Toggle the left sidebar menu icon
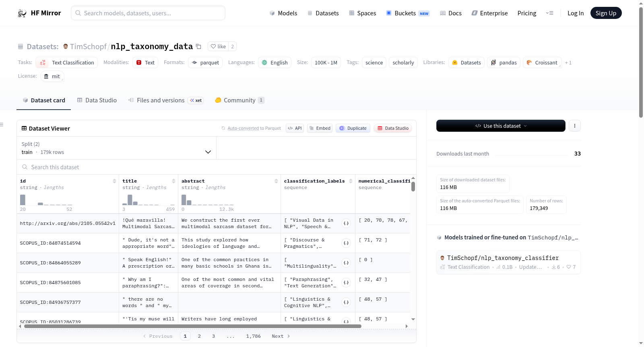 click(x=2, y=125)
